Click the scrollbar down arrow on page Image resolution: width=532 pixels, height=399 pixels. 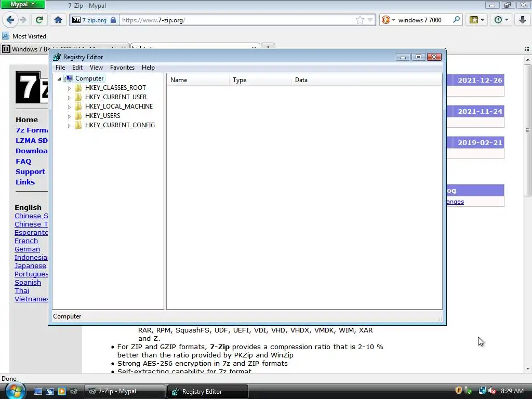(527, 369)
